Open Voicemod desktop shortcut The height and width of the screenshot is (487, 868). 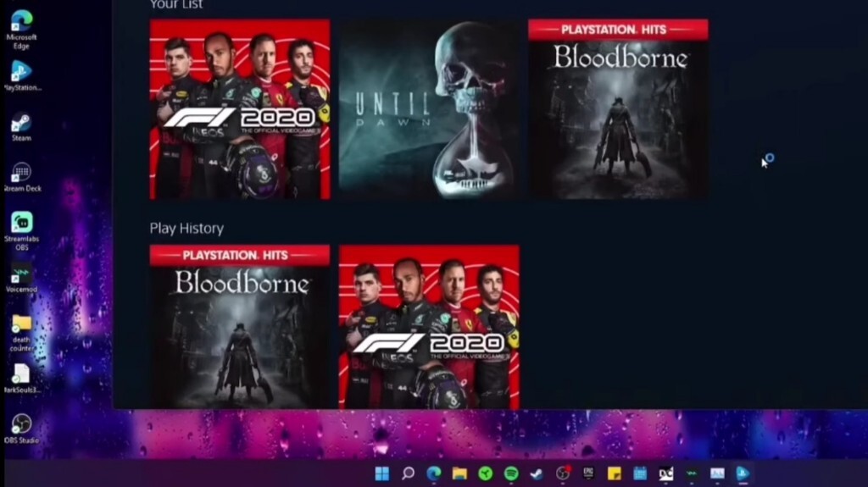(21, 278)
